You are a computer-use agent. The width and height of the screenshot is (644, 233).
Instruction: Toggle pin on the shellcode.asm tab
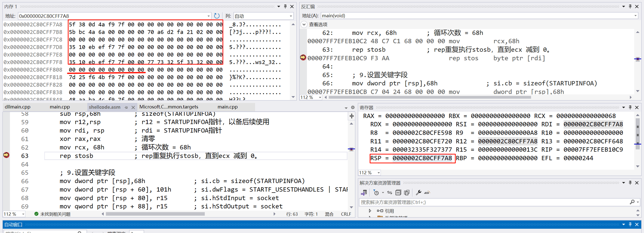[126, 107]
